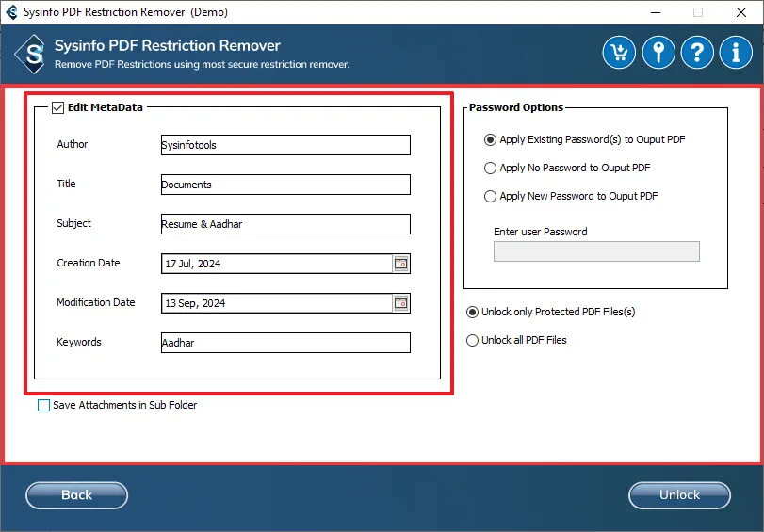The image size is (764, 532).
Task: Click the shopping cart buy icon
Action: (619, 52)
